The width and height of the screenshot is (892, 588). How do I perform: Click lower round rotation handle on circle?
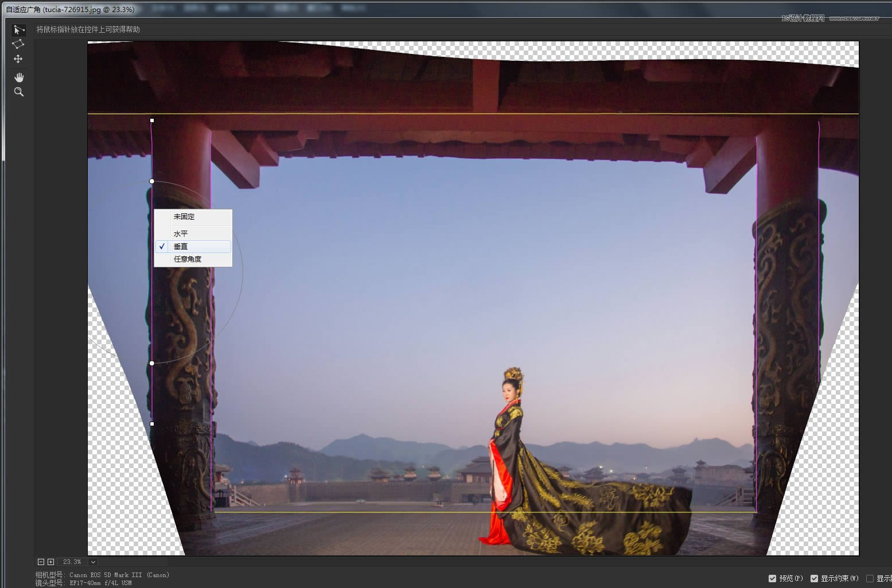pos(152,363)
